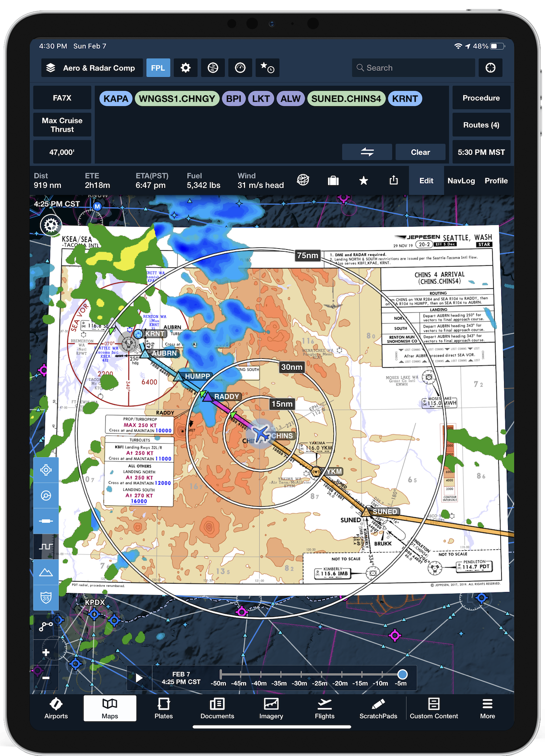This screenshot has height=756, width=545.
Task: Select the ALW waypoint chip
Action: pyautogui.click(x=291, y=99)
